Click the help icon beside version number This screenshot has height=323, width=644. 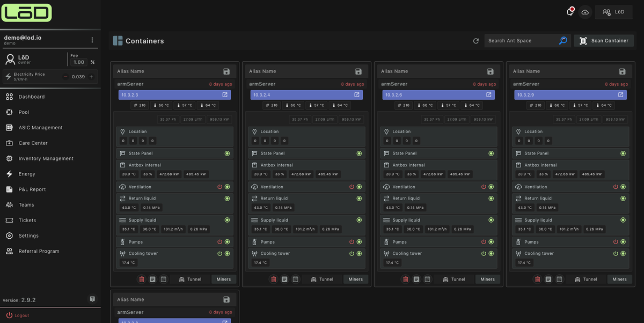coord(92,299)
